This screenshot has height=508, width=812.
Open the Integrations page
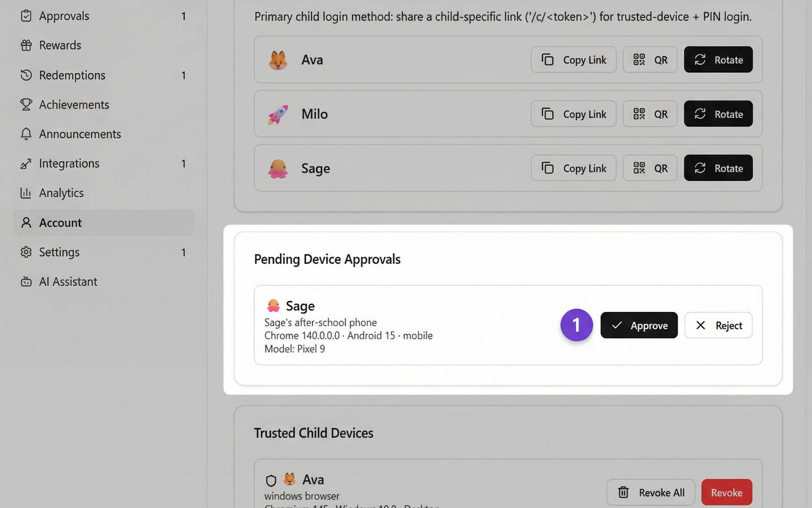coord(69,163)
